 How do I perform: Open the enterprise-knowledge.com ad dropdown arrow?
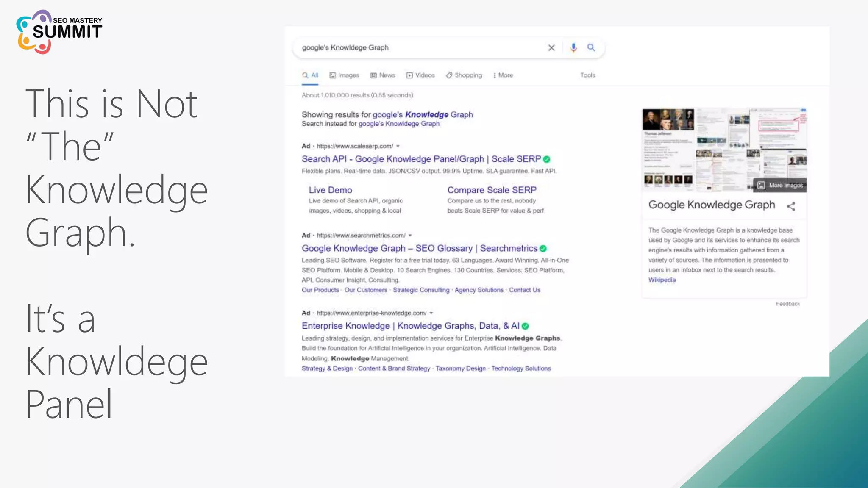pyautogui.click(x=431, y=313)
